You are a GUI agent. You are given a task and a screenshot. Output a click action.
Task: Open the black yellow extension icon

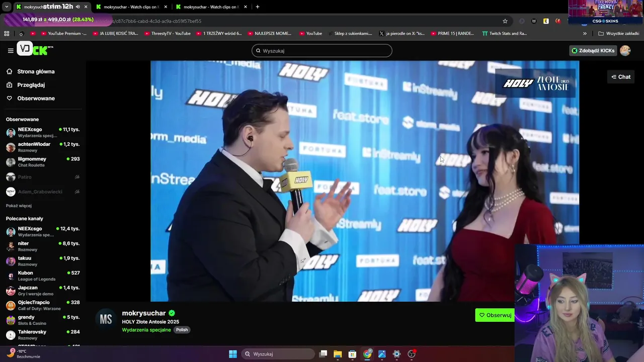point(546,21)
